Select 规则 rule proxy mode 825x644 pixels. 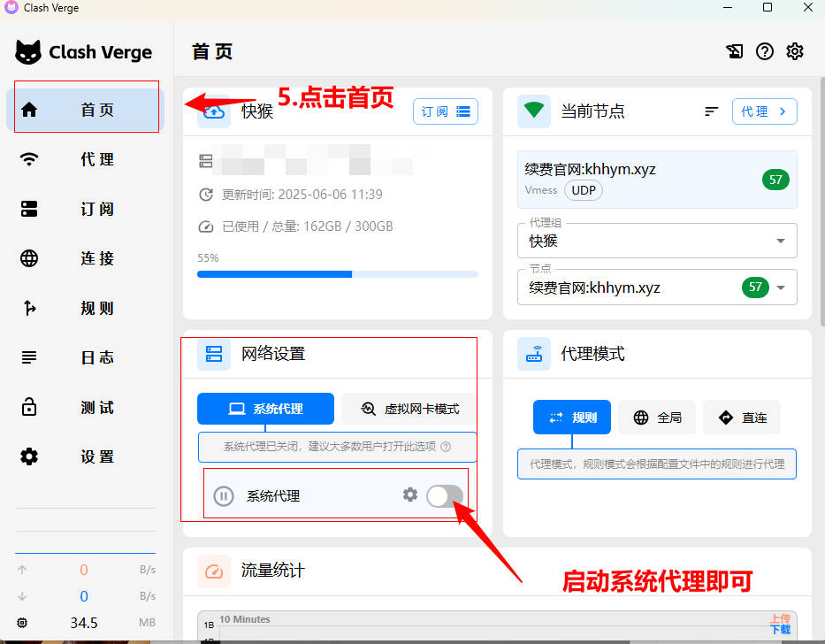coord(572,418)
